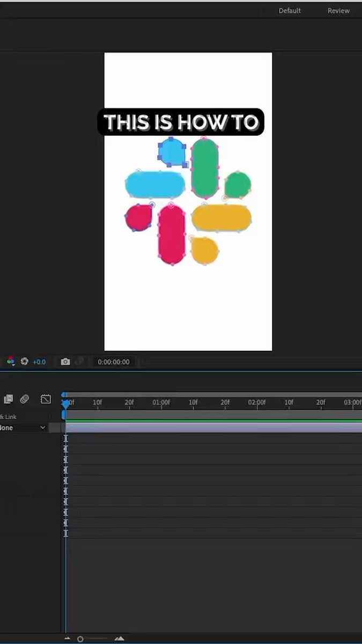Click the 20f mark before 02:00f
Screen dimensions: 362x644
point(225,402)
